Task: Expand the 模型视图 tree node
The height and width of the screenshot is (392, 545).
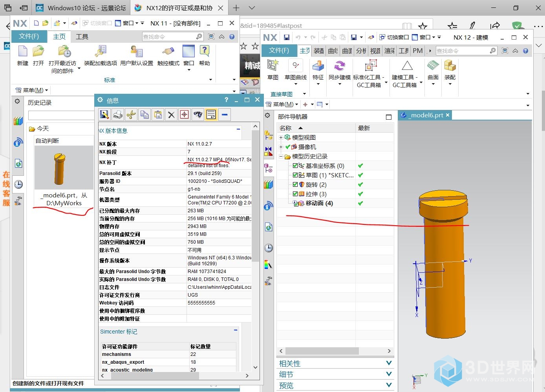Action: click(281, 137)
